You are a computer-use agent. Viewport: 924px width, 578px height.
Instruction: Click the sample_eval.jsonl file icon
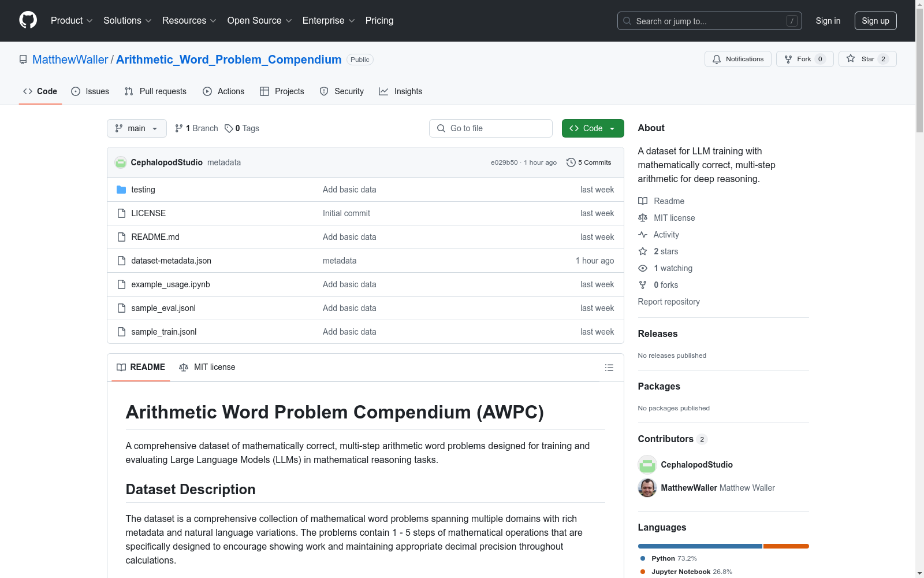121,308
